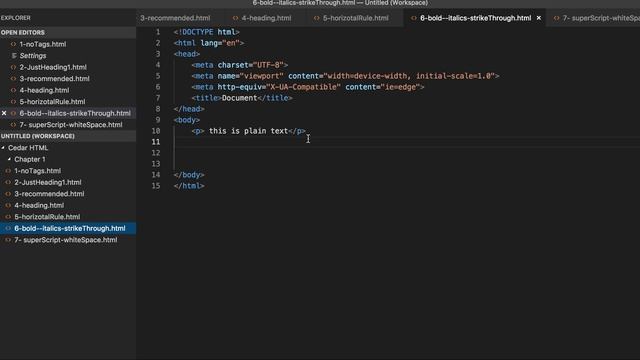Click HTML file icon beside 1-noTags.html in Open Editors
640x360 pixels.
[13, 44]
